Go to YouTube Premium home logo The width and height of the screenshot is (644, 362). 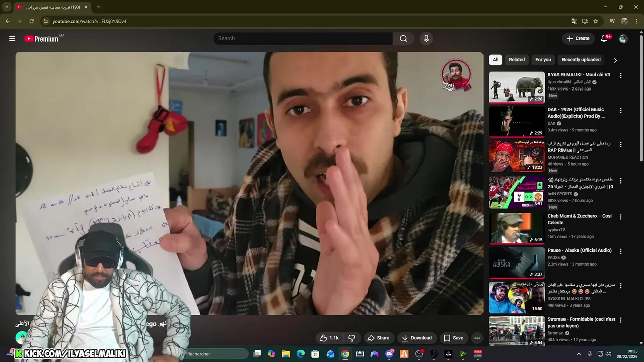click(x=41, y=39)
